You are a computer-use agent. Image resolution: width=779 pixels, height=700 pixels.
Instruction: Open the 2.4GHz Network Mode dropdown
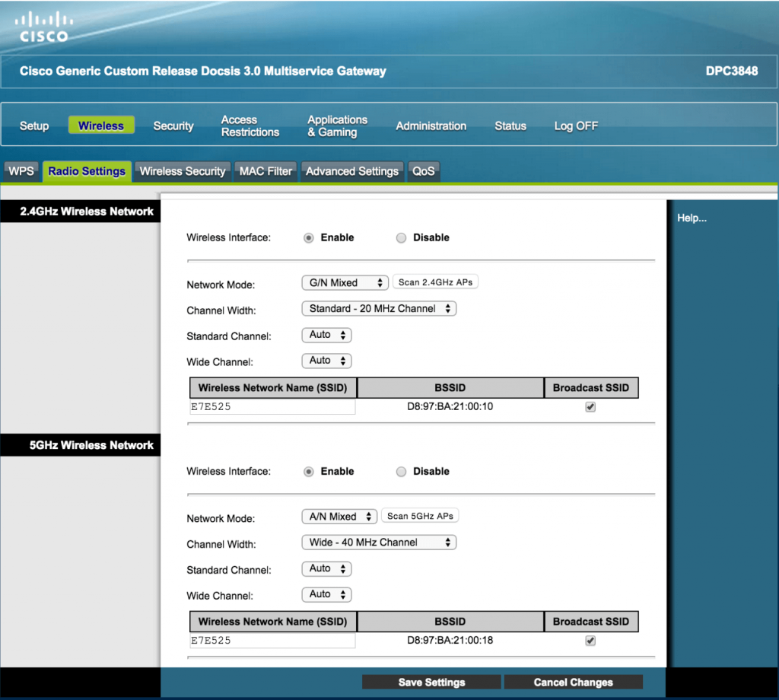point(345,282)
